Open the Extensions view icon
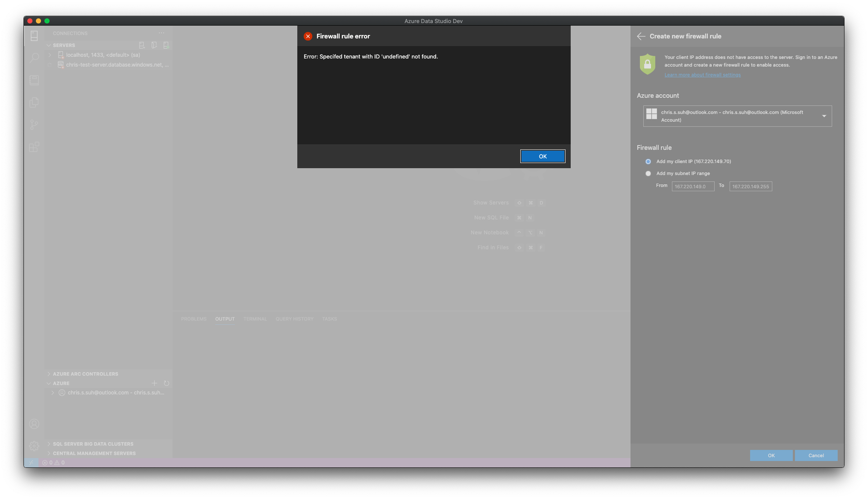This screenshot has height=499, width=868. (x=34, y=147)
